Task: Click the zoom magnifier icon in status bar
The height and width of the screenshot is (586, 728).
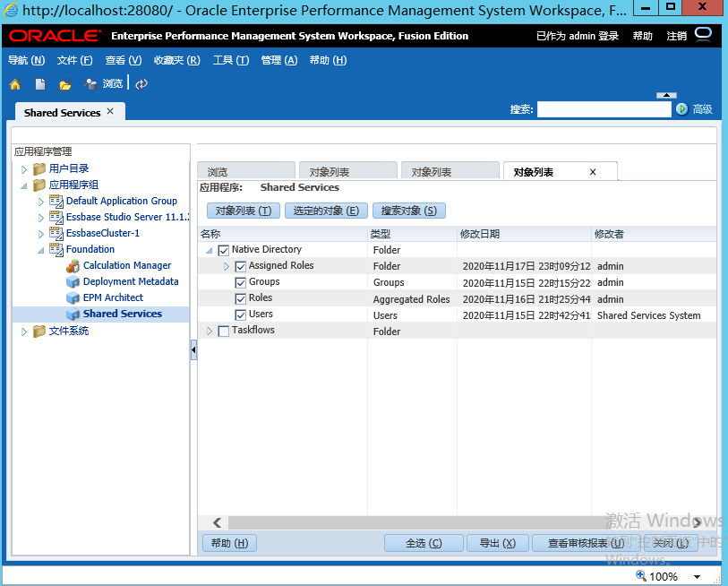Action: (x=641, y=575)
